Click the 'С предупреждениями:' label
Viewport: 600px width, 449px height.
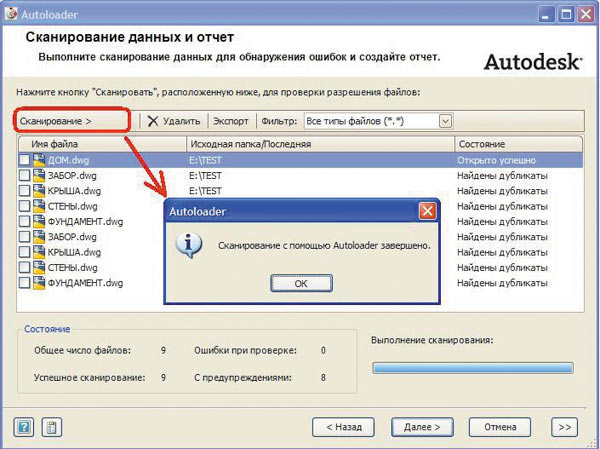pos(243,378)
